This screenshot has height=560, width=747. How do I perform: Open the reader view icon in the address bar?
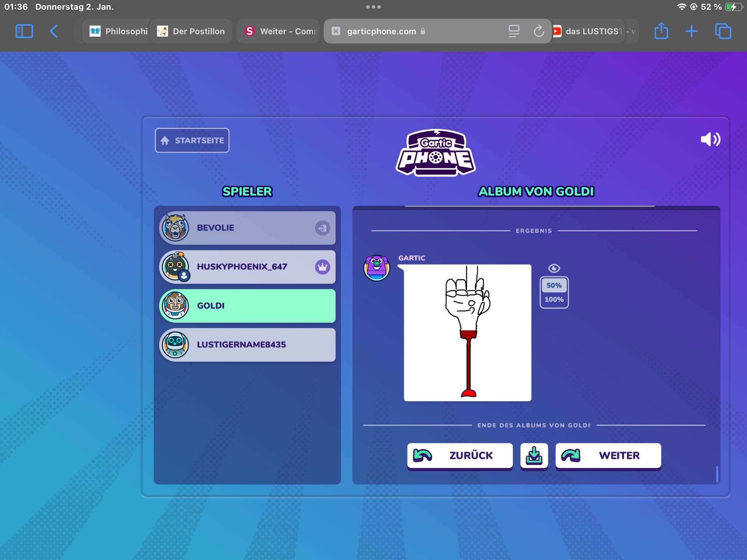coord(514,31)
